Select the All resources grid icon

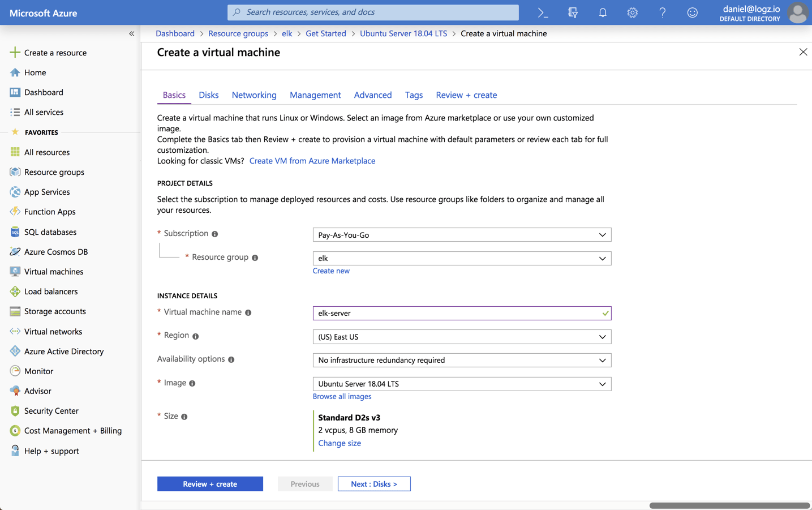15,152
